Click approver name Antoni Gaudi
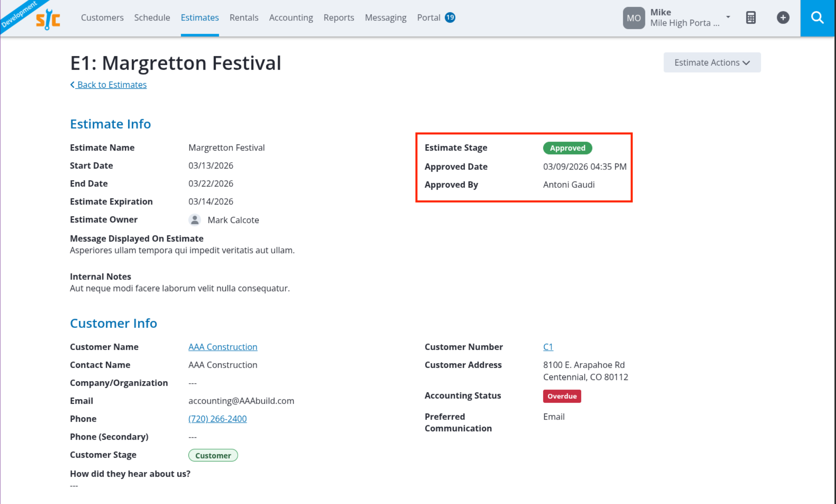The image size is (836, 504). coord(569,184)
